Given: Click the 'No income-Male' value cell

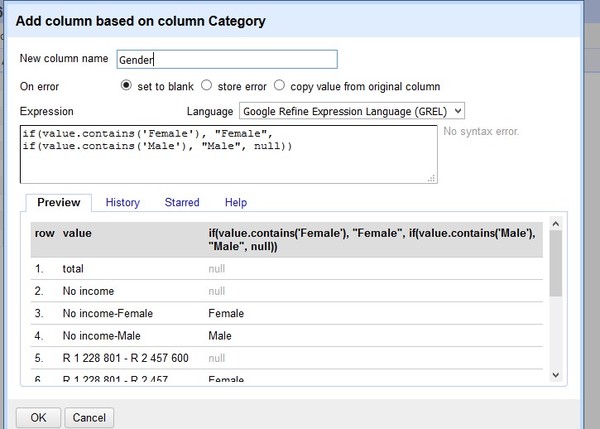Looking at the screenshot, I should click(x=101, y=336).
